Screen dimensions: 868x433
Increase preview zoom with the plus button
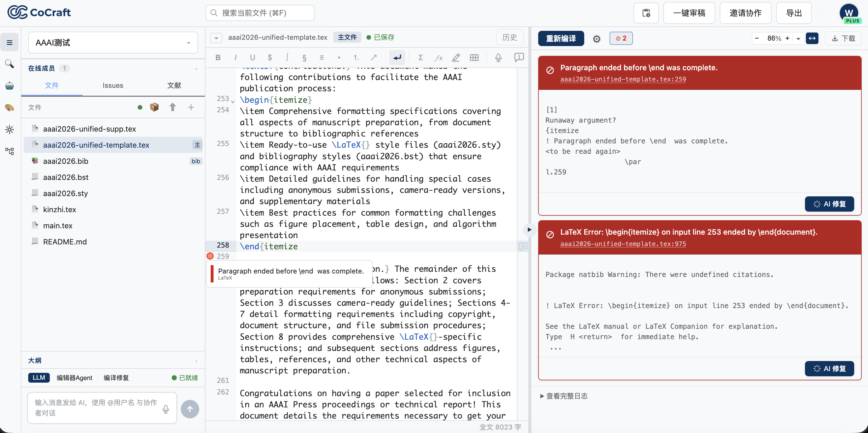tap(787, 38)
